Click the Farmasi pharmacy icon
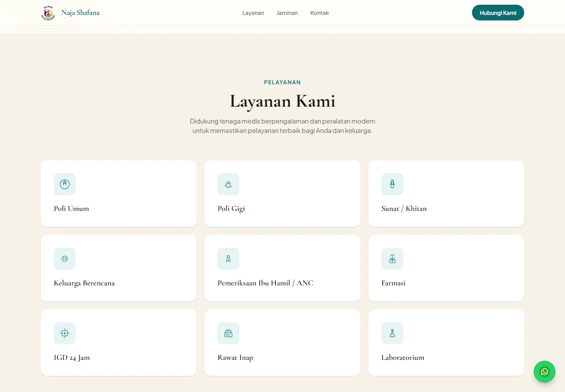 click(x=392, y=259)
